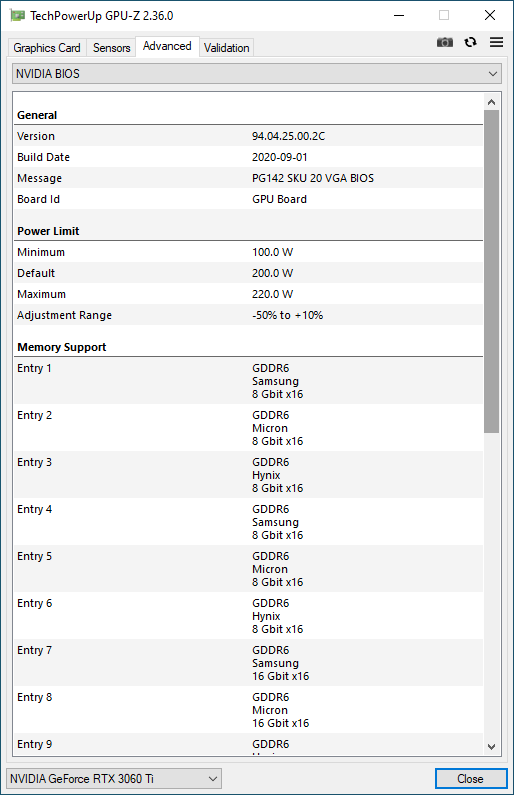Switch to the Graphics Card tab
Screen dimensions: 514x795
coord(47,48)
